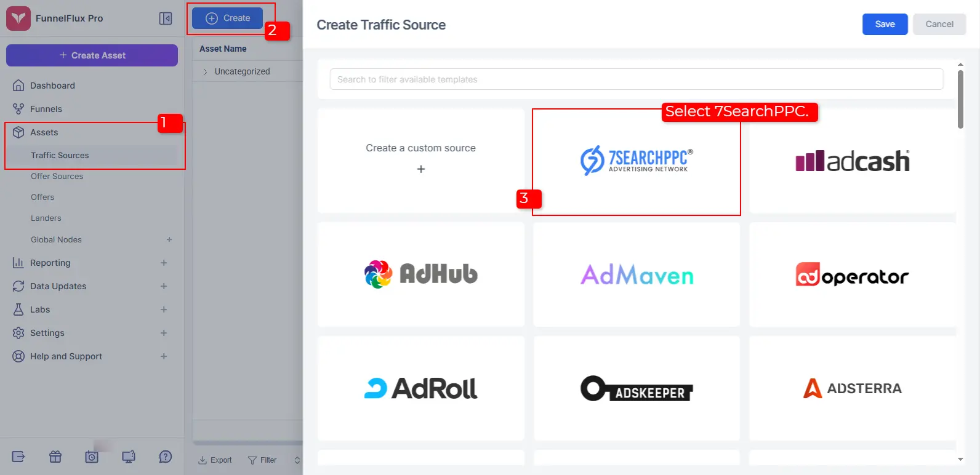Select the 7SearchPPC template
Image resolution: width=980 pixels, height=475 pixels.
637,161
